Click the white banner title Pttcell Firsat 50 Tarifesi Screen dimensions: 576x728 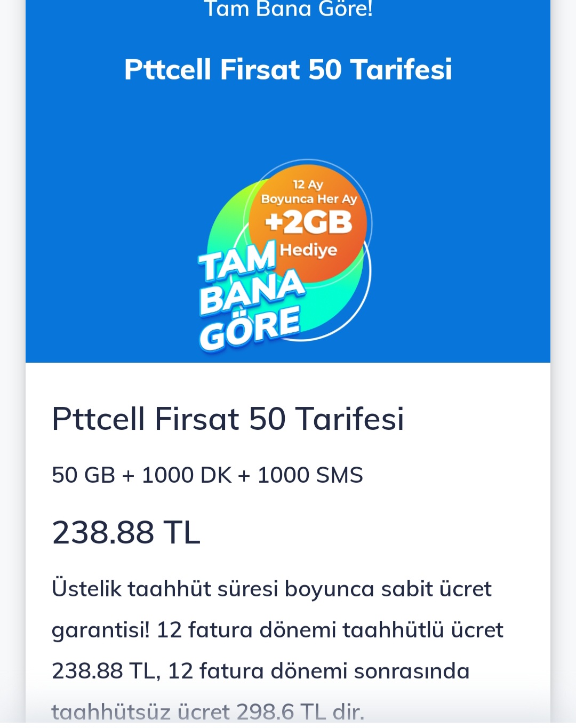coord(288,69)
